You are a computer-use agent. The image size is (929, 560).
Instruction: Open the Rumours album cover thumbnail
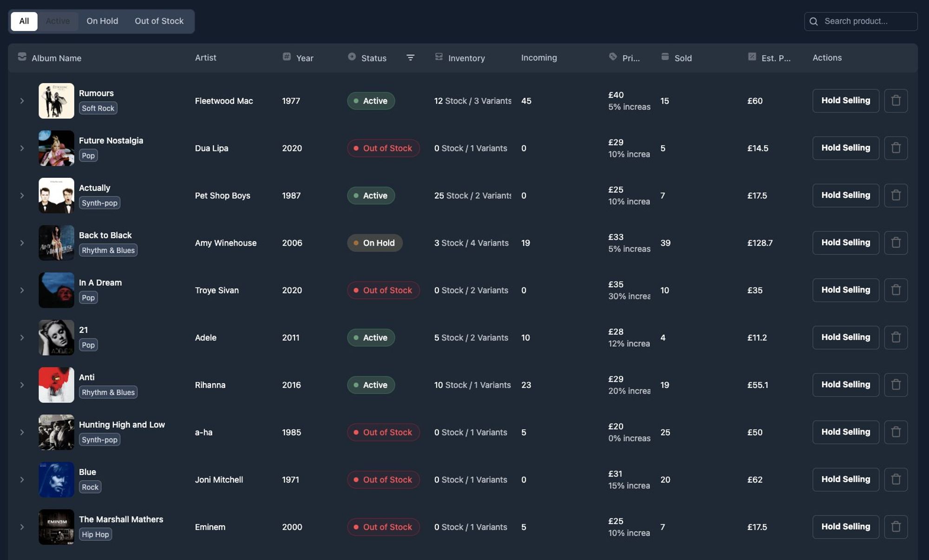56,101
